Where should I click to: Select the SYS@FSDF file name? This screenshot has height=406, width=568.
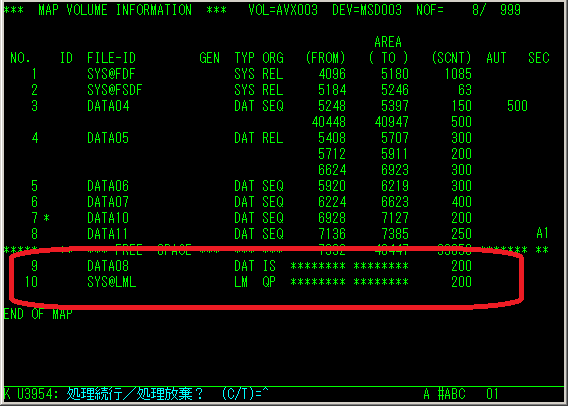tap(114, 90)
